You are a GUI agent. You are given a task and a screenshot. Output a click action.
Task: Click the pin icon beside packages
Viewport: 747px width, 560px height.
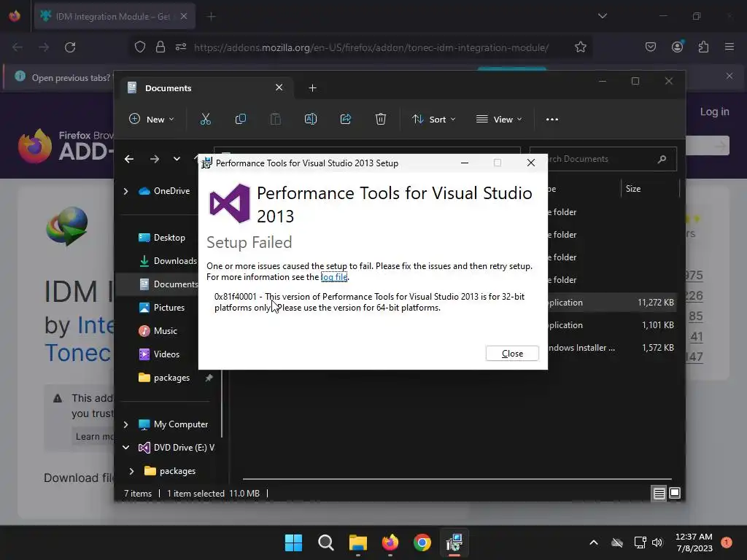[209, 378]
